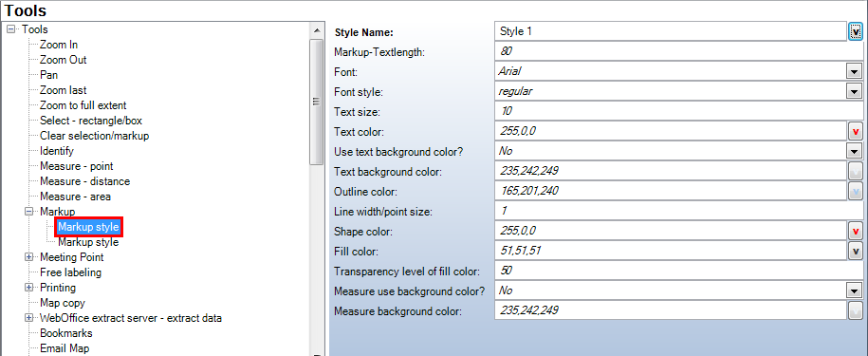This screenshot has height=356, width=868.
Task: Click the Text color value field
Action: [x=671, y=131]
